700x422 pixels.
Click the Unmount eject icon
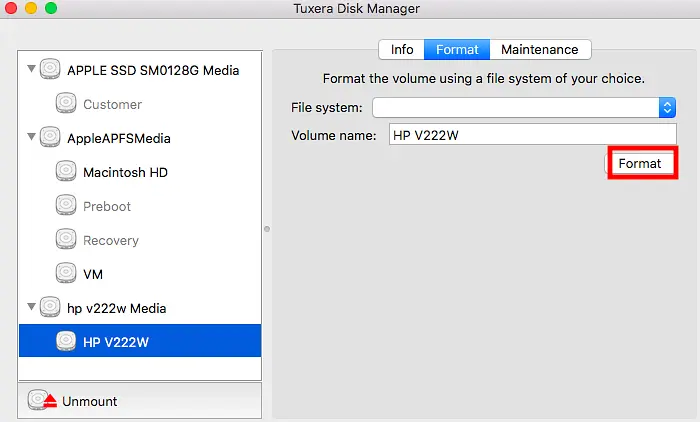pyautogui.click(x=42, y=400)
